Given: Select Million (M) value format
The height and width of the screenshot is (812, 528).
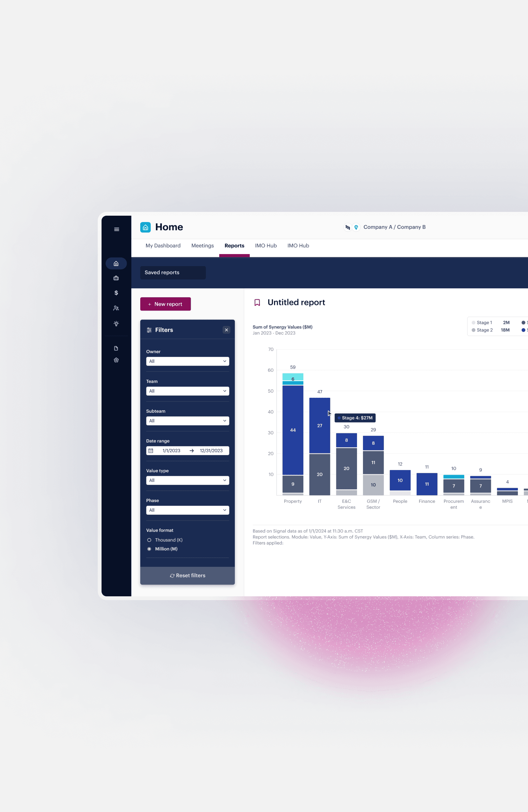Looking at the screenshot, I should coord(149,549).
